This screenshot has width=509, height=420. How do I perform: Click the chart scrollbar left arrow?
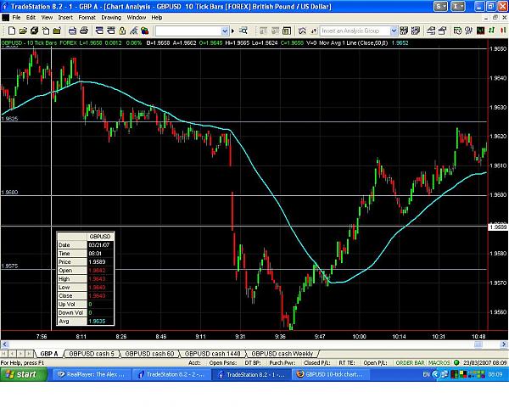[x=4, y=344]
